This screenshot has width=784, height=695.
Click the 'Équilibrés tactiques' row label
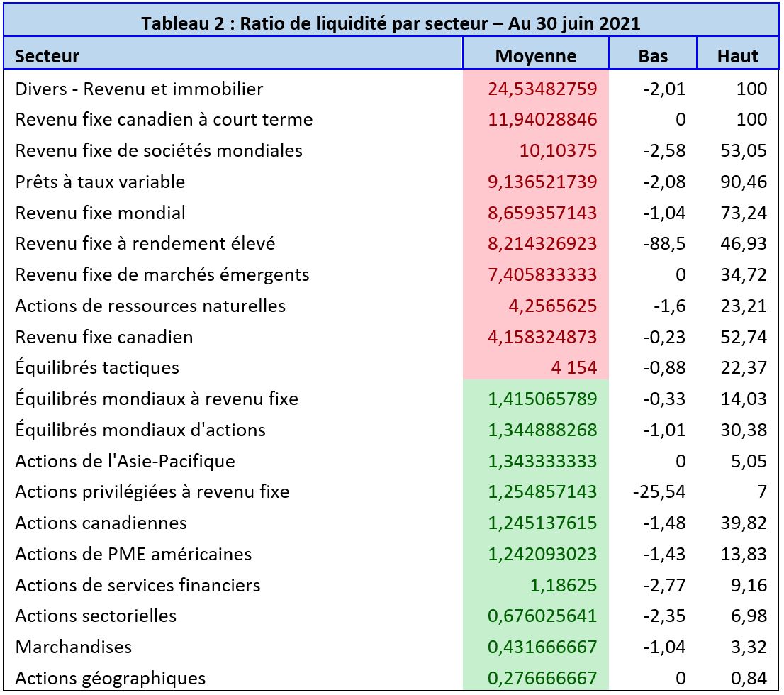click(97, 368)
